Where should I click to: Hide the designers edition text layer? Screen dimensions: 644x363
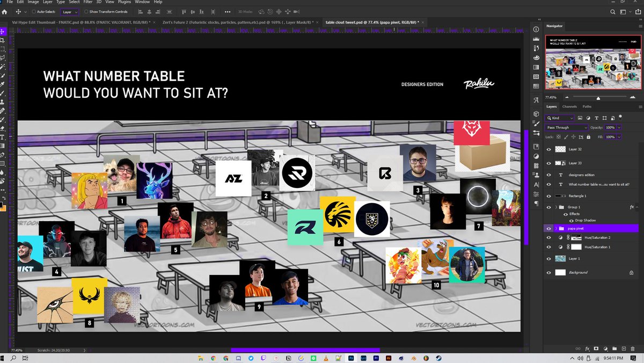click(x=548, y=175)
